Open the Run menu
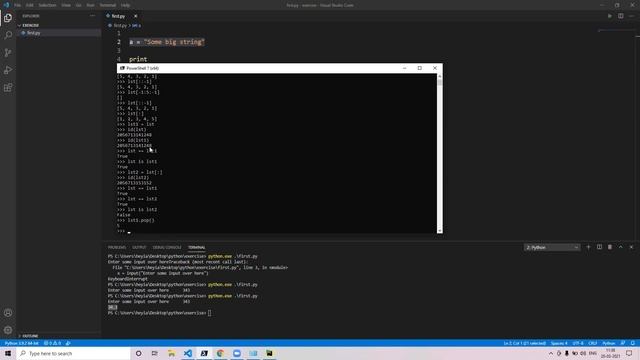This screenshot has width=640, height=360. [90, 5]
